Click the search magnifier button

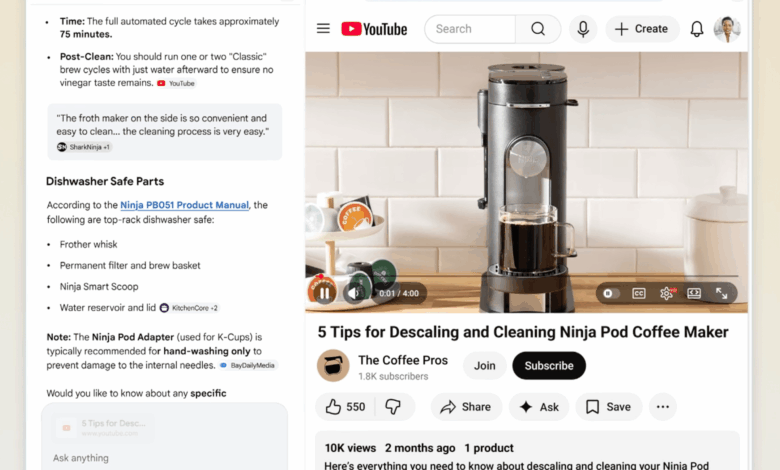pos(538,29)
